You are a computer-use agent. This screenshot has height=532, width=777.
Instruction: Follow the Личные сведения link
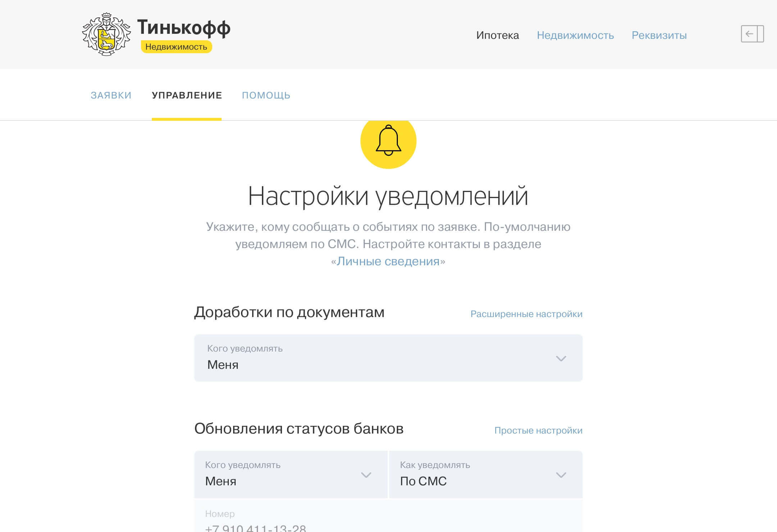tap(388, 261)
